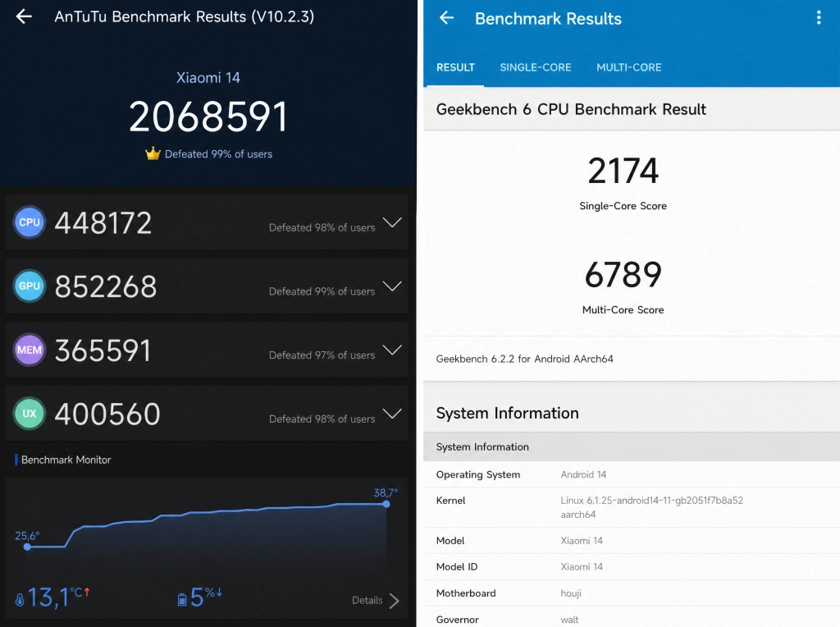Viewport: 840px width, 627px height.
Task: Expand the CPU score 448172 chevron
Action: pos(392,222)
